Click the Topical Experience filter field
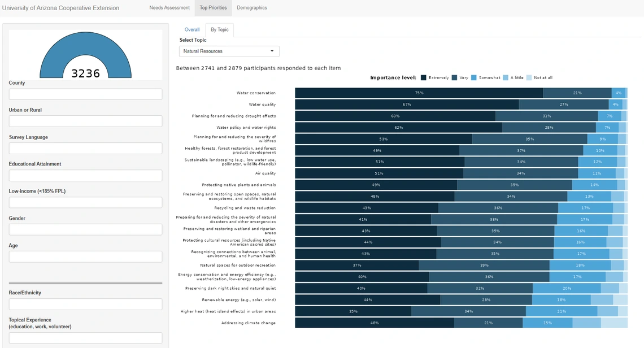This screenshot has height=348, width=644. (x=85, y=338)
